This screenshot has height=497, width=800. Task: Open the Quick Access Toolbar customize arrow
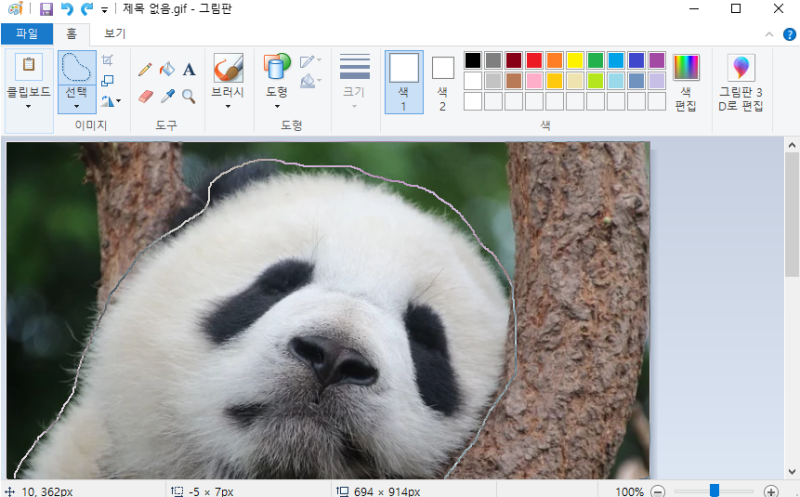click(x=104, y=10)
